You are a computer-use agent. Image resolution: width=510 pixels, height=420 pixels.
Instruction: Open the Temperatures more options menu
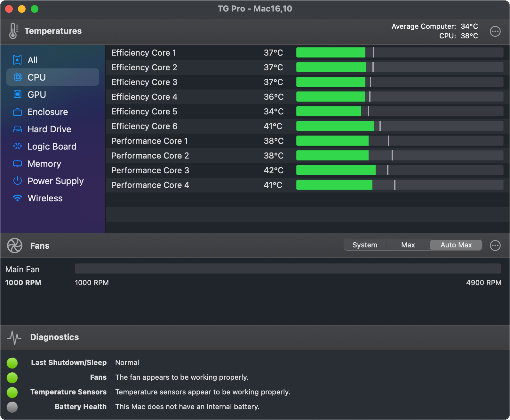[x=495, y=31]
